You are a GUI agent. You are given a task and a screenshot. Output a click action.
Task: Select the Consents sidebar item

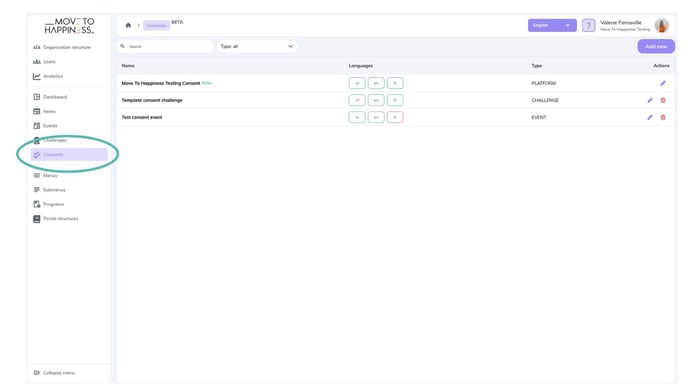(69, 154)
